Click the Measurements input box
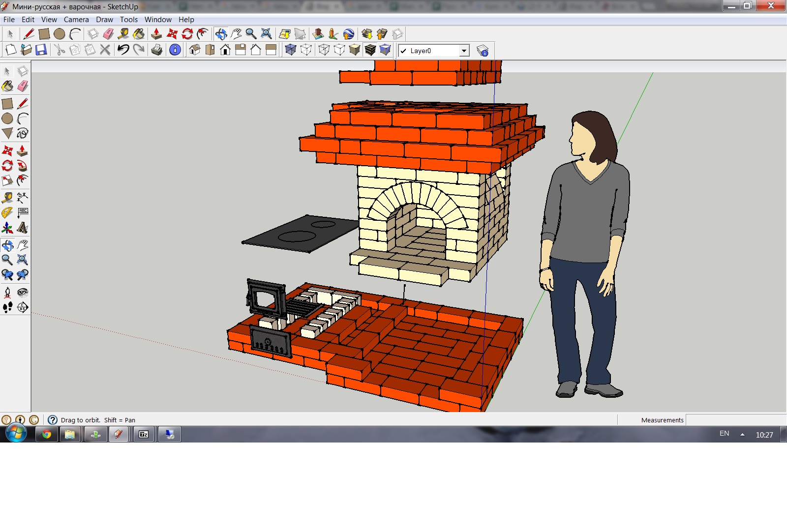 coord(735,420)
